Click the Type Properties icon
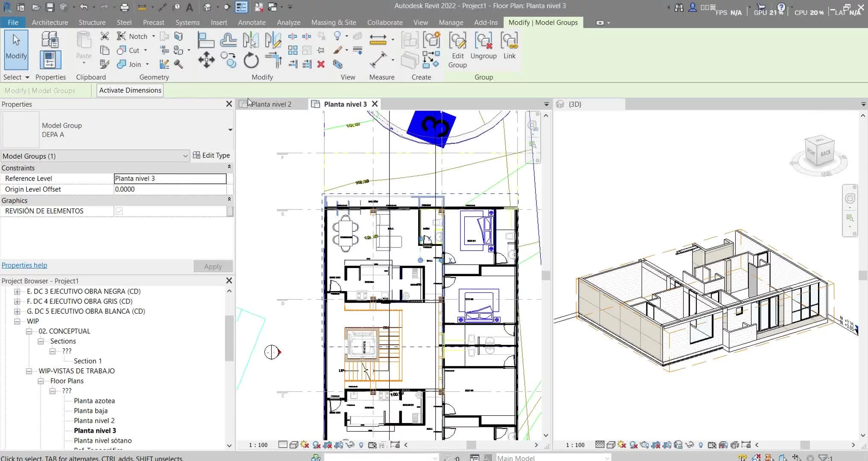This screenshot has width=868, height=461. (x=50, y=40)
